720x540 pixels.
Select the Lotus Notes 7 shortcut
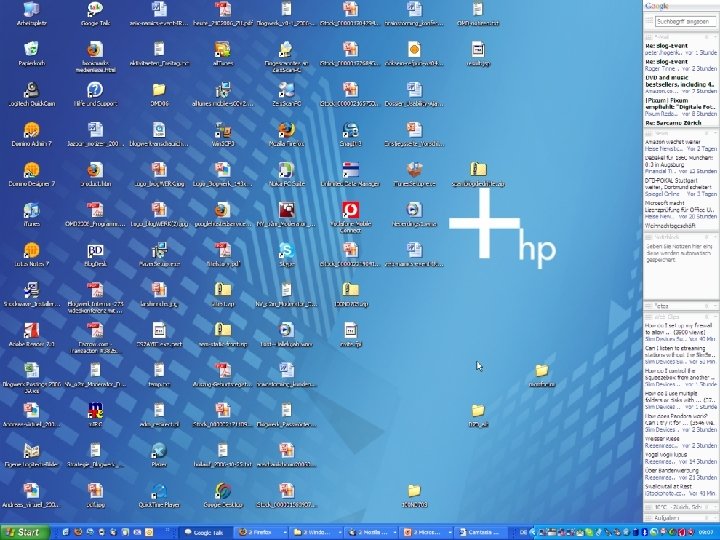(31, 255)
